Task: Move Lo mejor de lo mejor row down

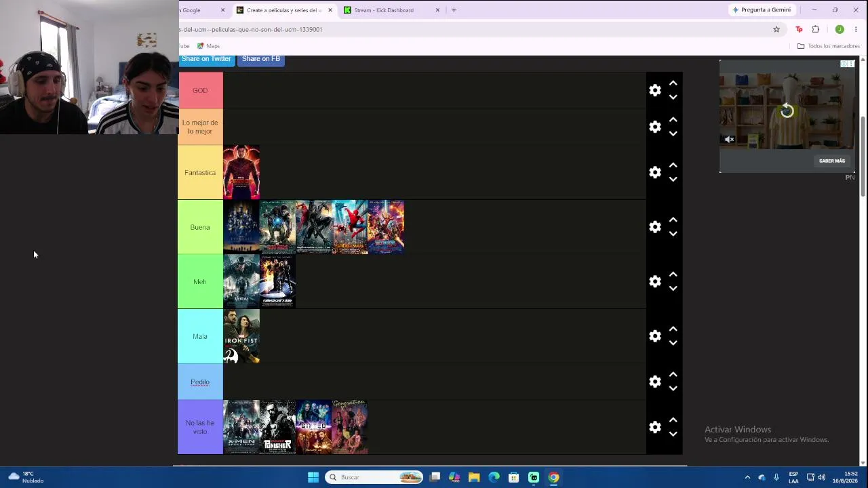Action: pyautogui.click(x=673, y=134)
